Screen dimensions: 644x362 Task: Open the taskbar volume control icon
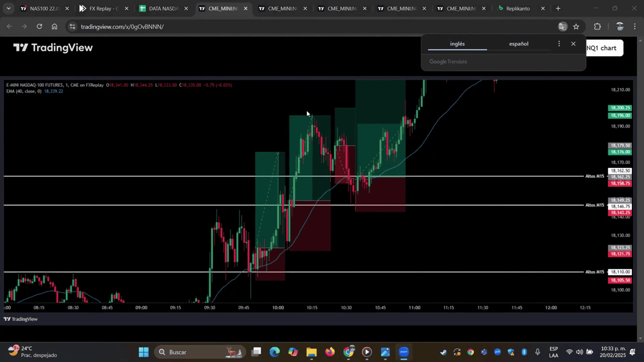[x=579, y=352]
